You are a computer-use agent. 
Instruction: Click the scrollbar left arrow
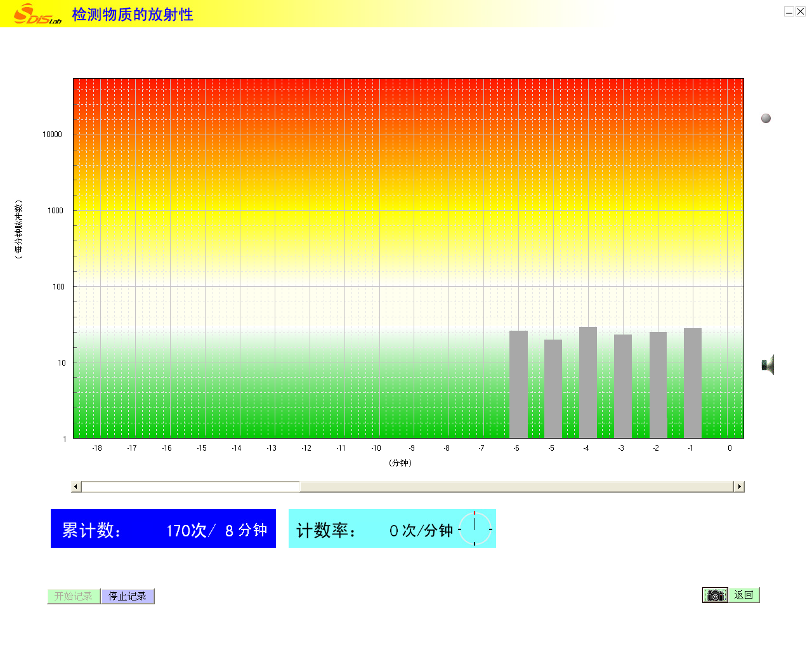pyautogui.click(x=76, y=487)
